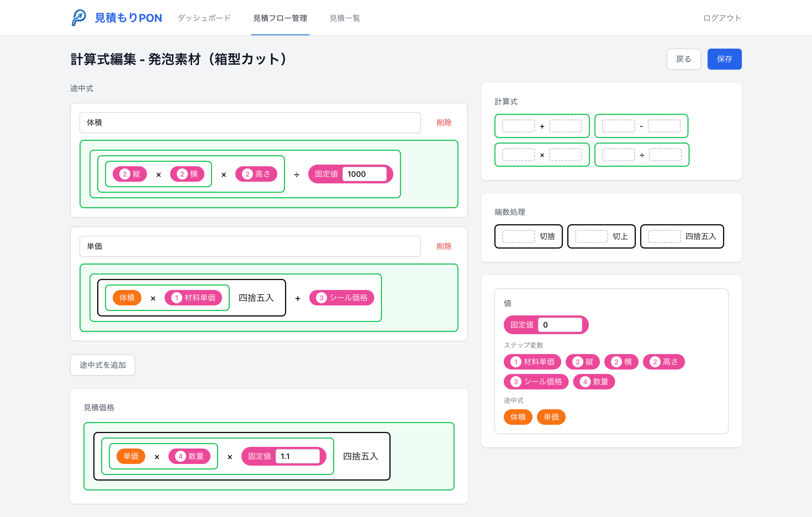Pick the 四捨五入 rounding block in palette

click(682, 236)
